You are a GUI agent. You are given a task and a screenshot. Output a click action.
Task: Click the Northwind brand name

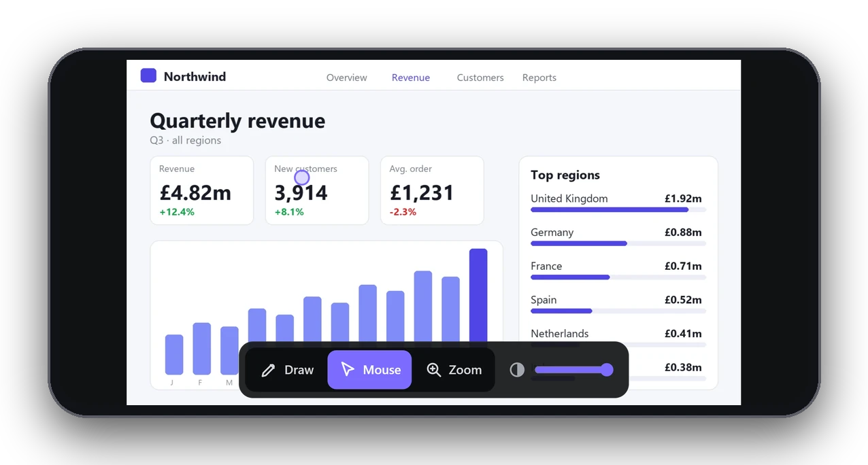[195, 76]
